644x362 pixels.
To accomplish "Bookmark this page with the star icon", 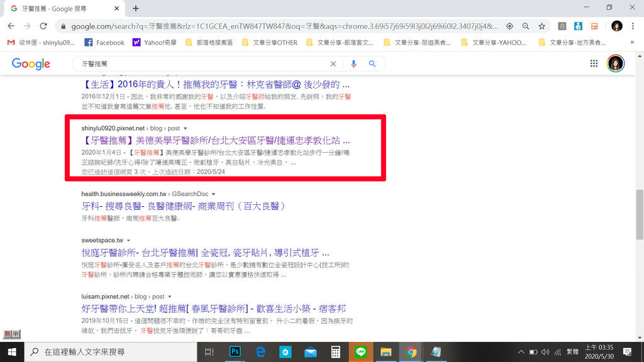I will point(541,26).
